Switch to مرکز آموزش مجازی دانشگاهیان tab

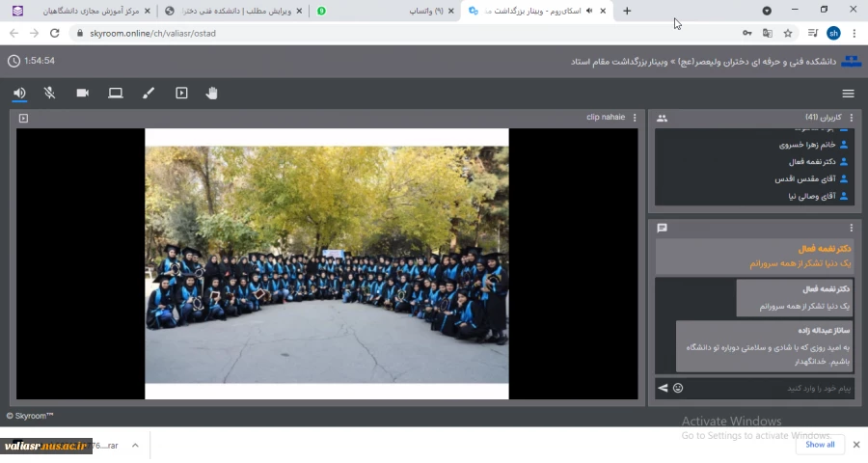click(83, 11)
